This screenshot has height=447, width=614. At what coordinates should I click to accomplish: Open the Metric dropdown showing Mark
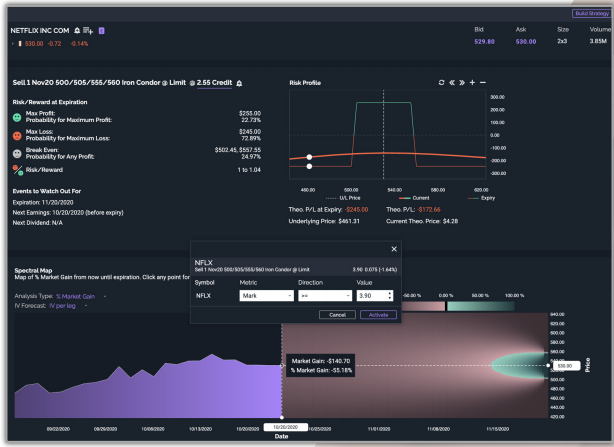(x=264, y=296)
